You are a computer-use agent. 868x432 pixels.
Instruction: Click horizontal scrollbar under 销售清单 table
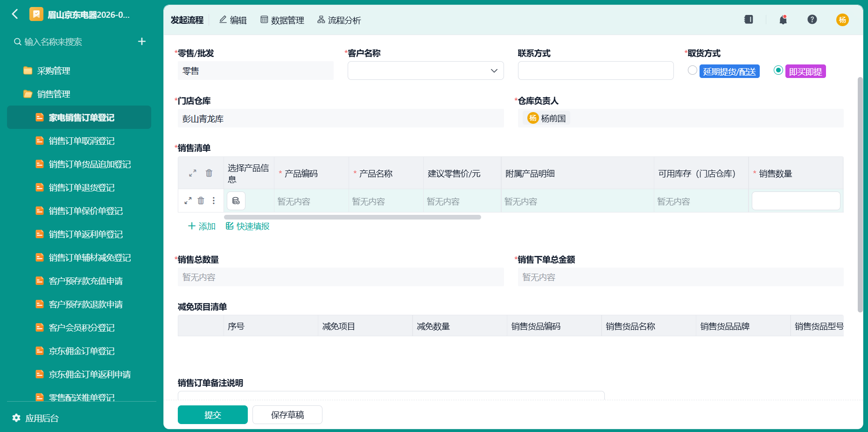pyautogui.click(x=352, y=217)
